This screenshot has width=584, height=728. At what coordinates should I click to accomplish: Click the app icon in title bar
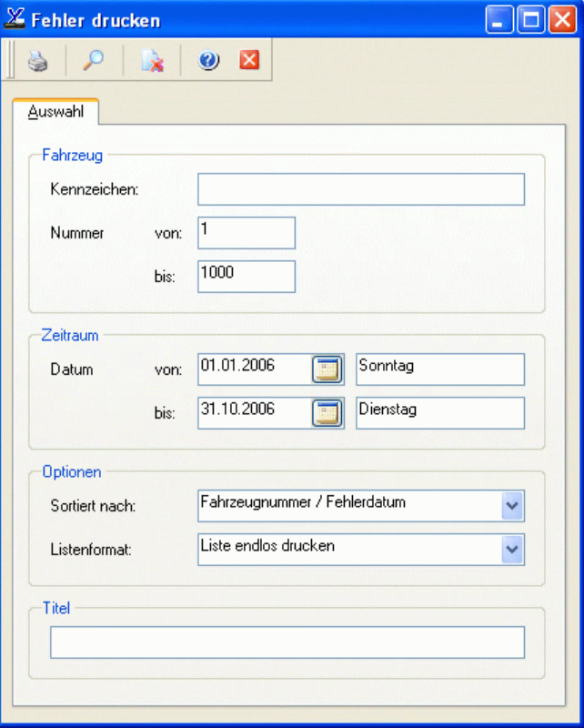pos(15,19)
